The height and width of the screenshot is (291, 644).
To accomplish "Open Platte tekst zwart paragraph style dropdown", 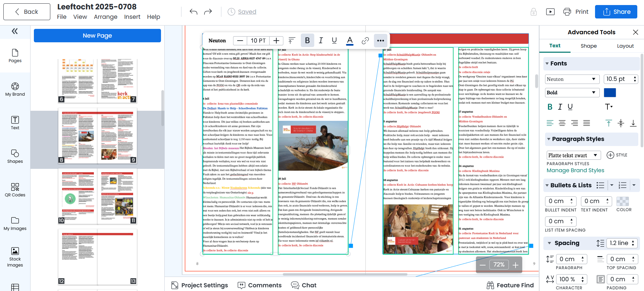I will coord(574,155).
